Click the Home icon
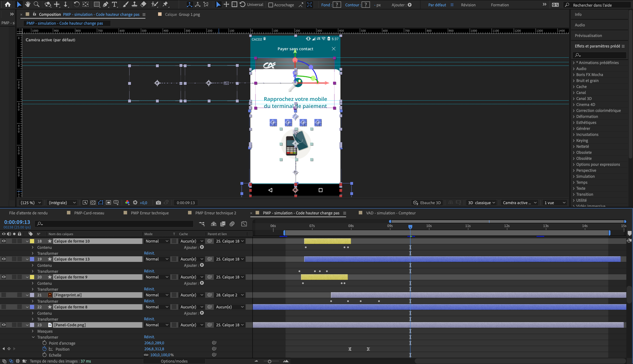The width and height of the screenshot is (633, 364). pos(8,4)
